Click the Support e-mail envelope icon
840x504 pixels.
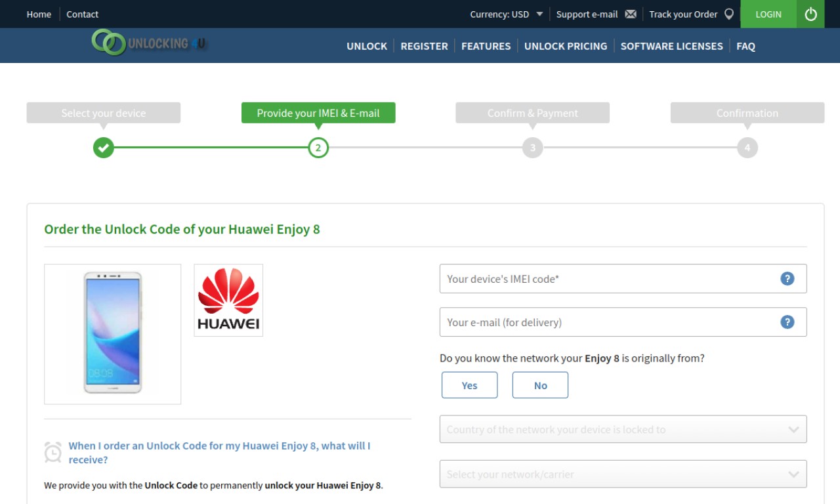(x=631, y=14)
